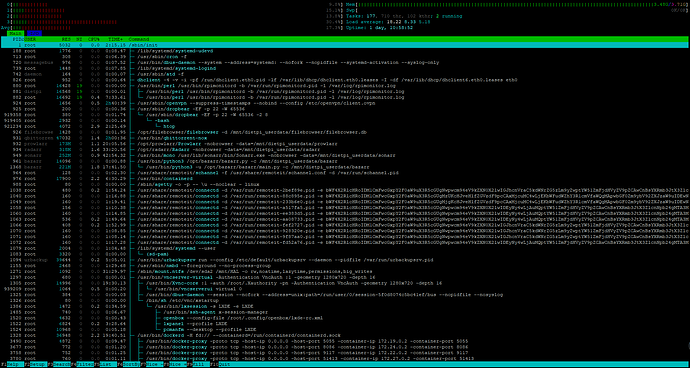This screenshot has height=368, width=690.
Task: Select the openvpn client process row
Action: pyautogui.click(x=345, y=103)
